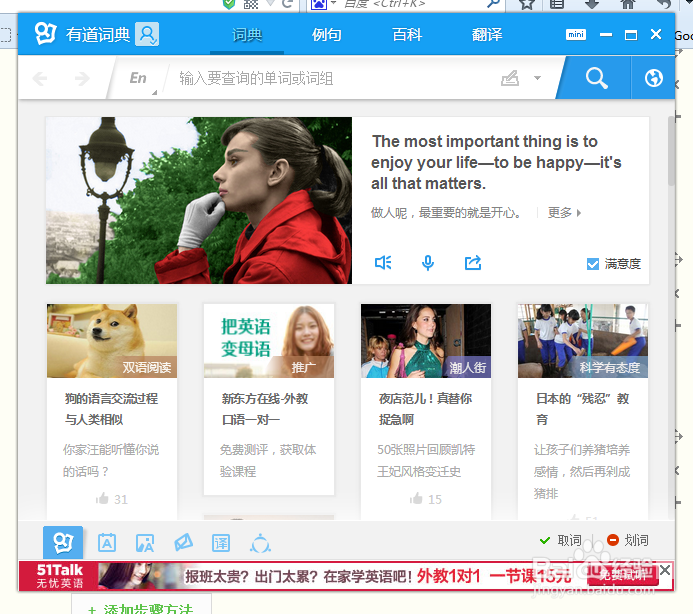This screenshot has width=693, height=614.
Task: Open the picture translation icon
Action: coord(145,543)
